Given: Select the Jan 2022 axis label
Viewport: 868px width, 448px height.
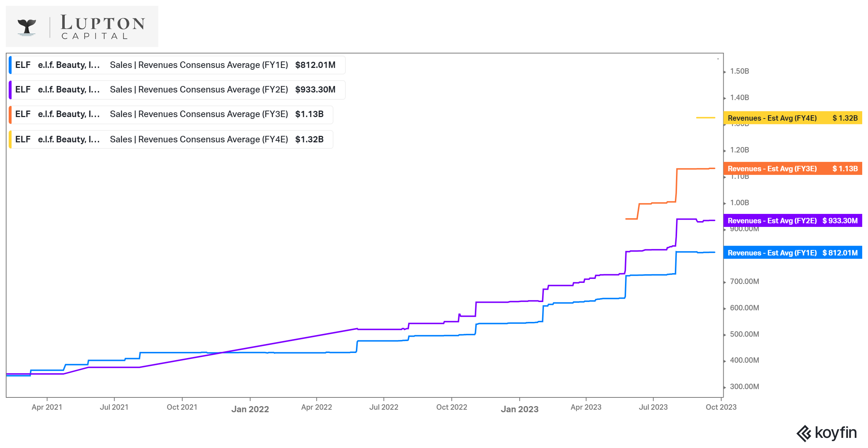Looking at the screenshot, I should [x=251, y=409].
